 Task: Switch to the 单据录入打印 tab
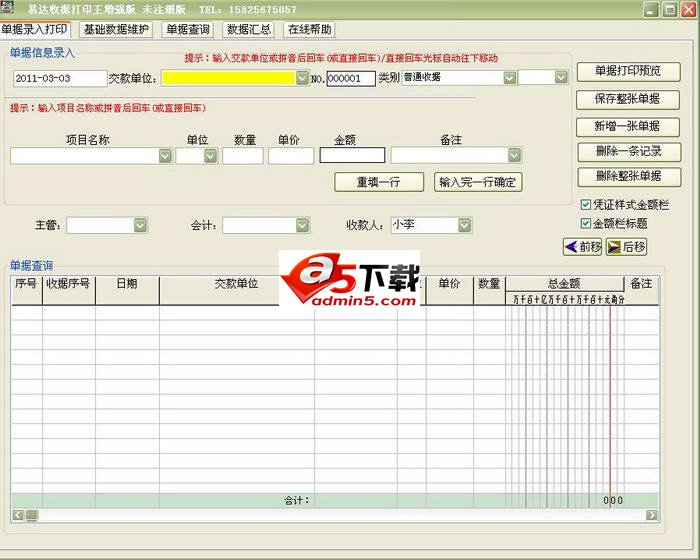click(35, 29)
